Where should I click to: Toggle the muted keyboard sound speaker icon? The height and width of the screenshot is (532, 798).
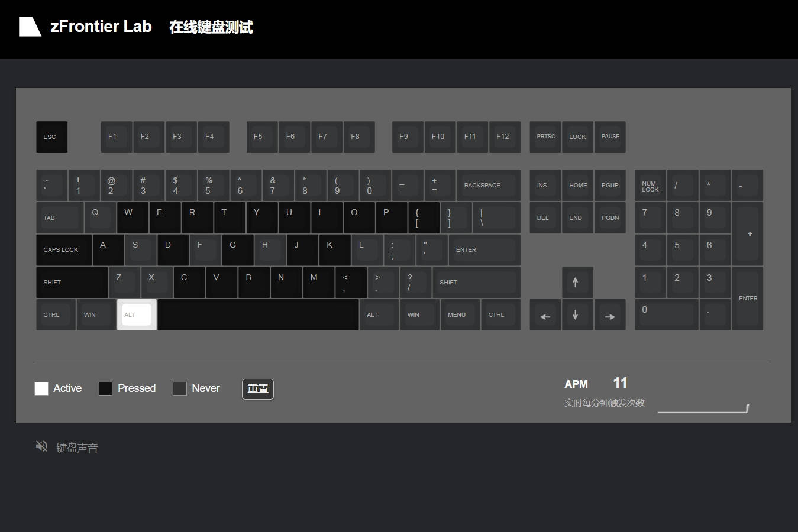tap(41, 446)
